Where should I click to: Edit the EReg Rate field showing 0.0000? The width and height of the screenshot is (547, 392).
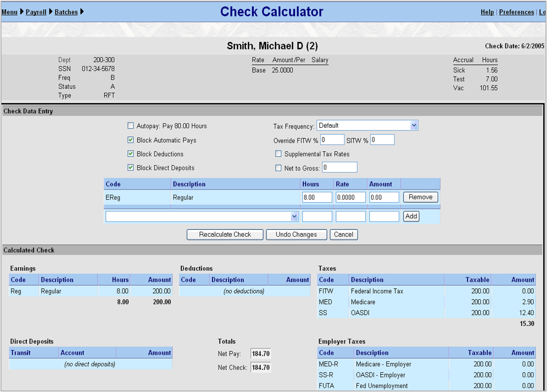pyautogui.click(x=351, y=197)
